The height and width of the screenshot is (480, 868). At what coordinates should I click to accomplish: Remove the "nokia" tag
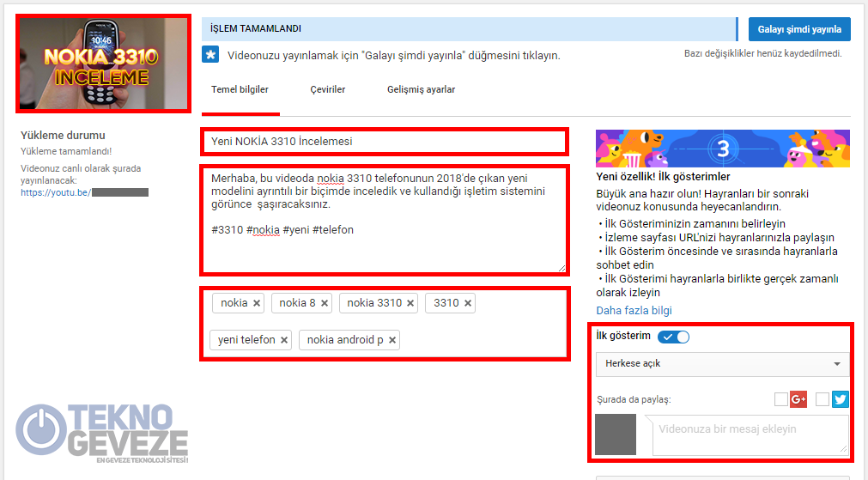(257, 303)
